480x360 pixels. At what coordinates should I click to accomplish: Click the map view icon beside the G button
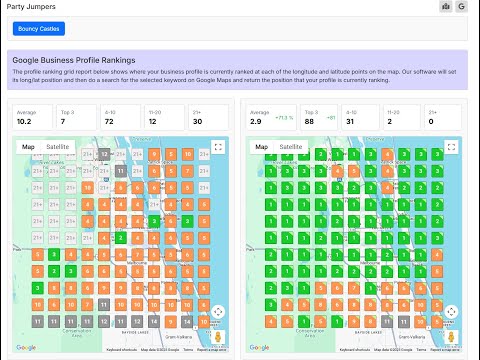click(x=446, y=6)
